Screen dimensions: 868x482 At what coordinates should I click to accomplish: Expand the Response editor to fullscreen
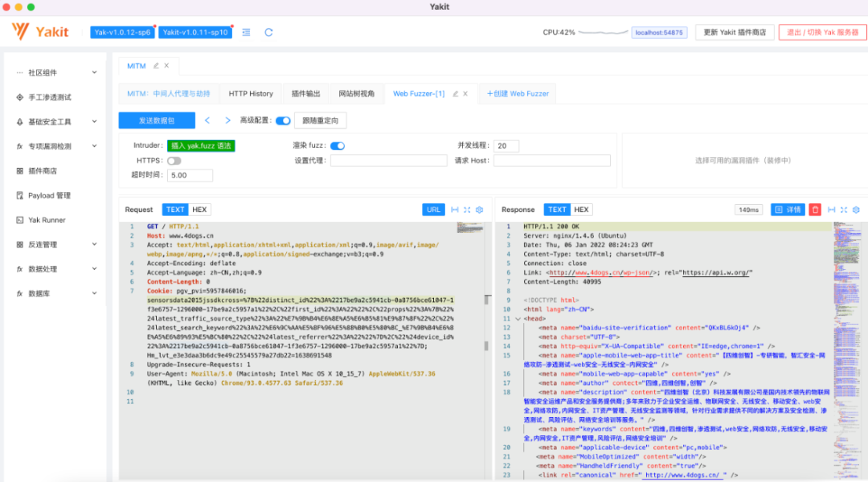click(844, 210)
